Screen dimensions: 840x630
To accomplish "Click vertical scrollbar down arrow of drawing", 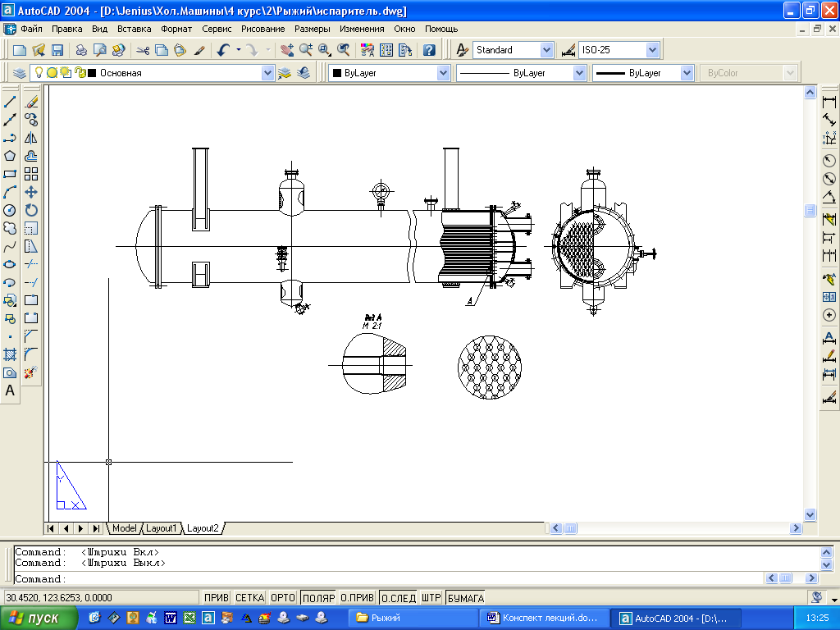I will 810,514.
